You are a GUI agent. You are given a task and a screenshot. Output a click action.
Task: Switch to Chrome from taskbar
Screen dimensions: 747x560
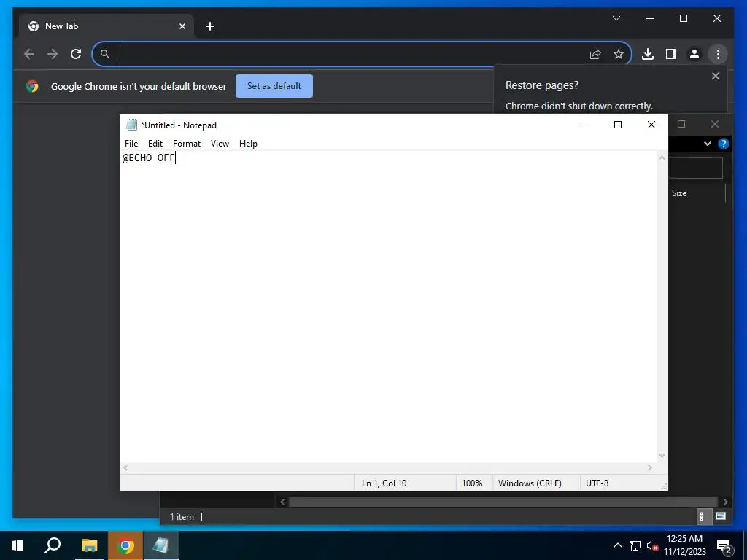pyautogui.click(x=125, y=545)
